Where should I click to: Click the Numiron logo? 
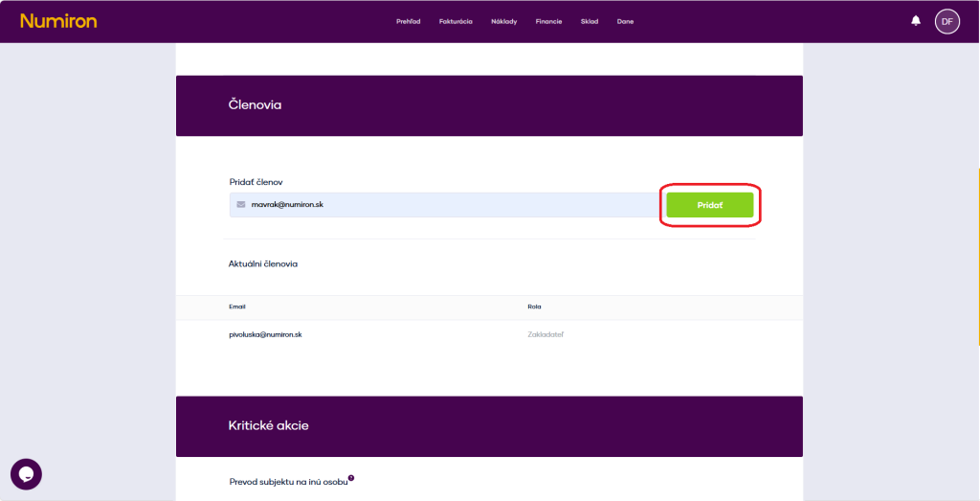tap(58, 21)
